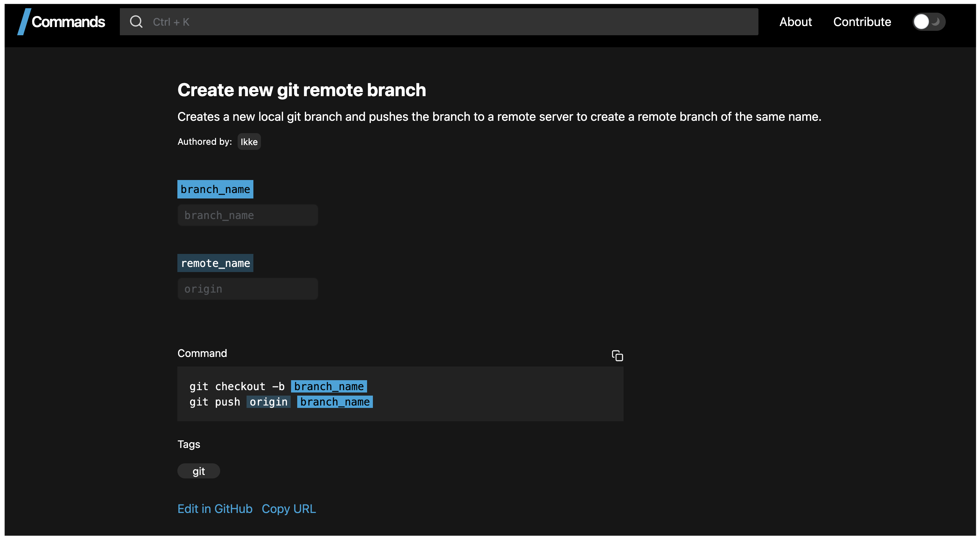Open the Contribute page
Image resolution: width=980 pixels, height=540 pixels.
[862, 22]
